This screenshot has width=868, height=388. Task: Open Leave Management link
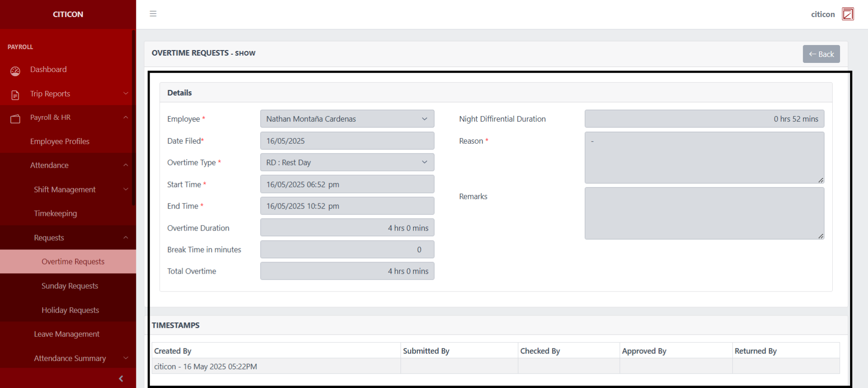(x=67, y=334)
